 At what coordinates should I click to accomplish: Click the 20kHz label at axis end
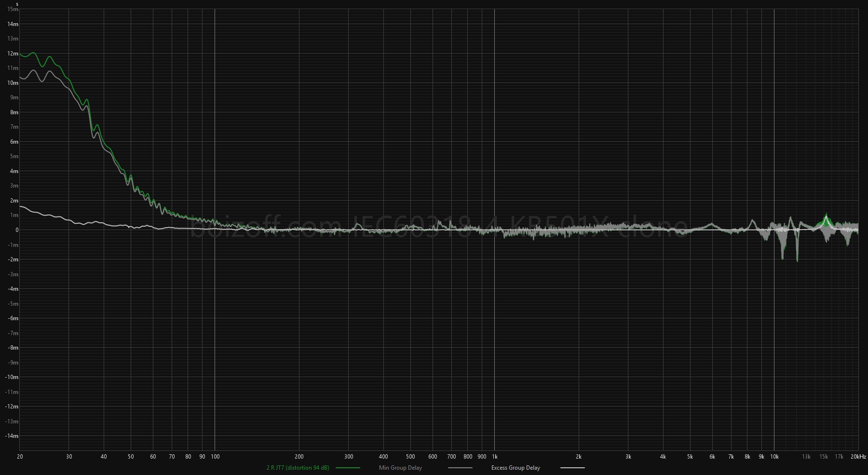(x=858, y=457)
